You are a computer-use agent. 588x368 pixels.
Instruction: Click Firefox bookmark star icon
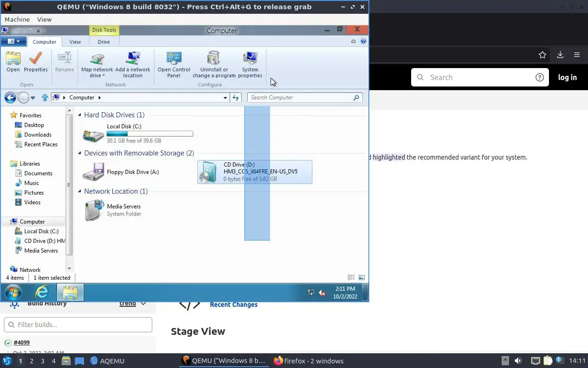[x=543, y=55]
